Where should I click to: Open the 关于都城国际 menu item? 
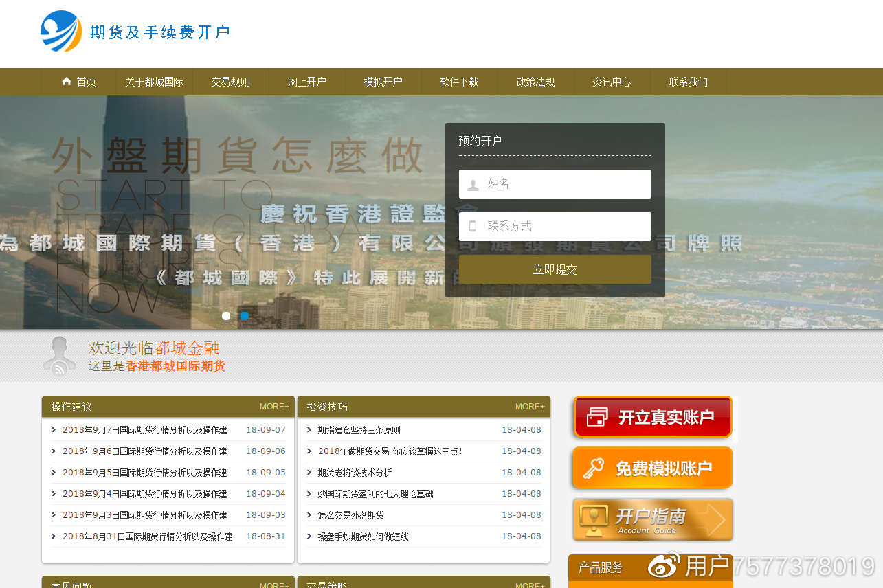click(154, 82)
